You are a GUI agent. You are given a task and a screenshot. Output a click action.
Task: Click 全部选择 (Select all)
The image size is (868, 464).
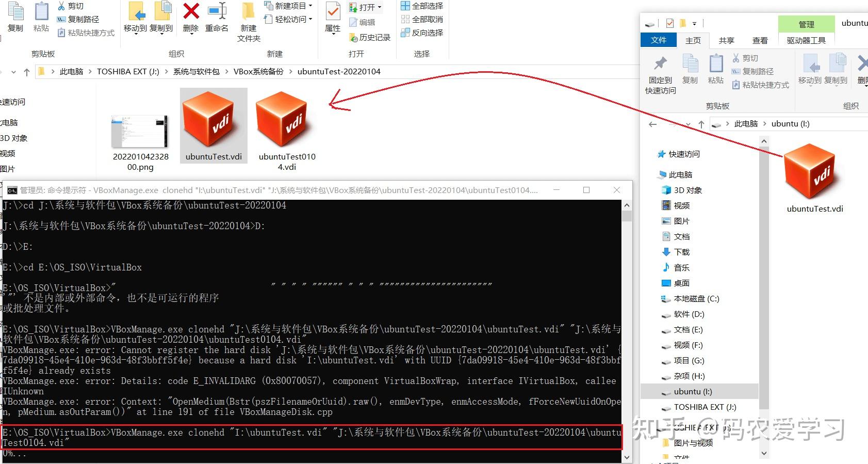pyautogui.click(x=422, y=6)
